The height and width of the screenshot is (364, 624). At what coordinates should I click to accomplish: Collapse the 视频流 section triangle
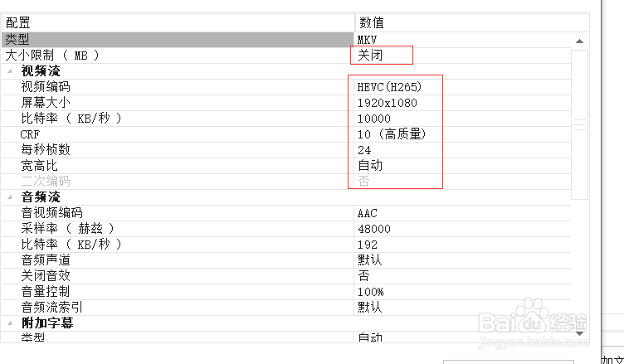pos(9,71)
